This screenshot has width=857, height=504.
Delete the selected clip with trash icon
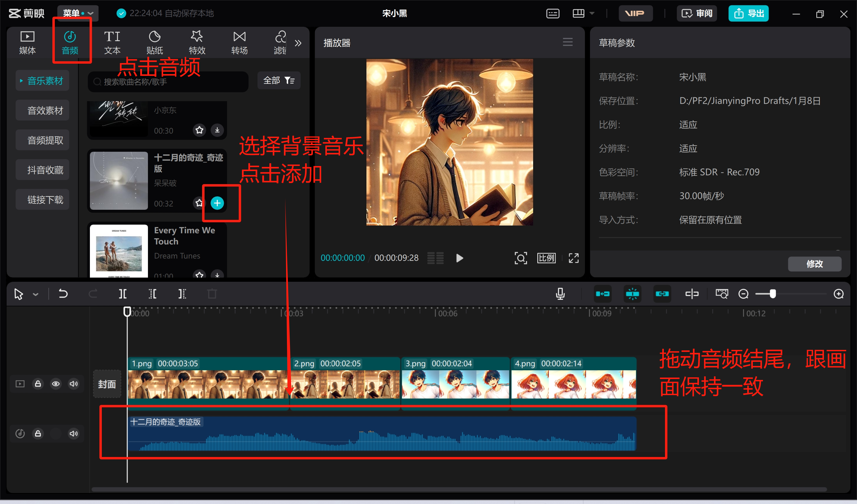[212, 294]
